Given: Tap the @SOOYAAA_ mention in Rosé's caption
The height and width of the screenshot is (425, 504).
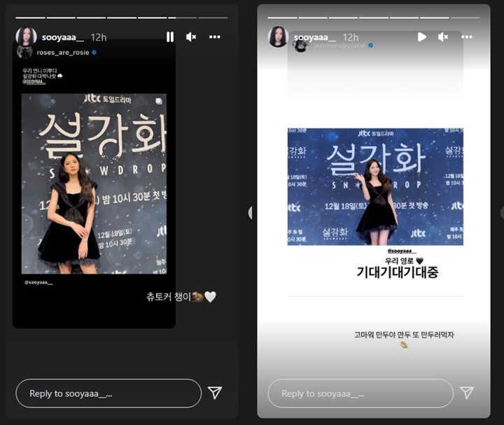Looking at the screenshot, I should pyautogui.click(x=34, y=82).
